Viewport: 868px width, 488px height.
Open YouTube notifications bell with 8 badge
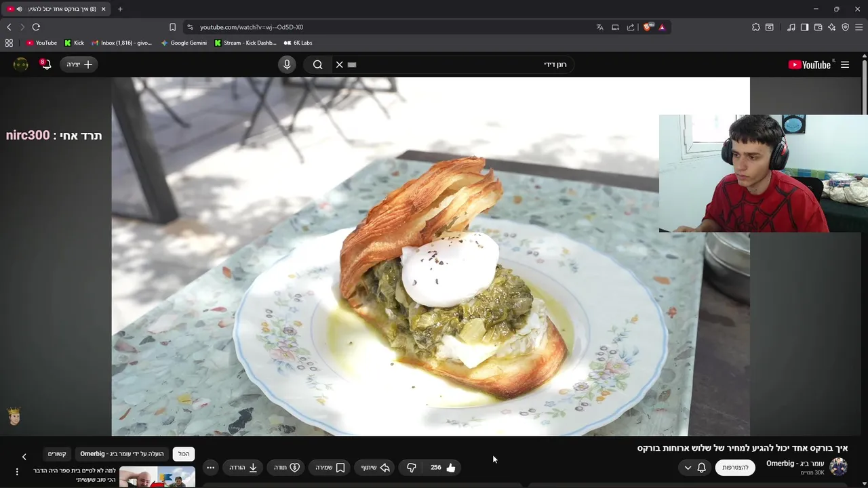45,64
